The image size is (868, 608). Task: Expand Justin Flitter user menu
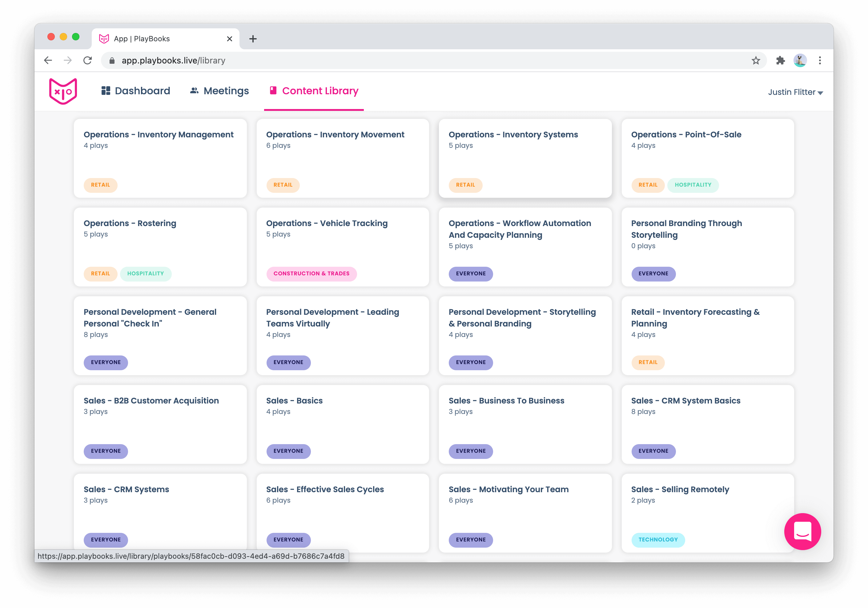[795, 92]
